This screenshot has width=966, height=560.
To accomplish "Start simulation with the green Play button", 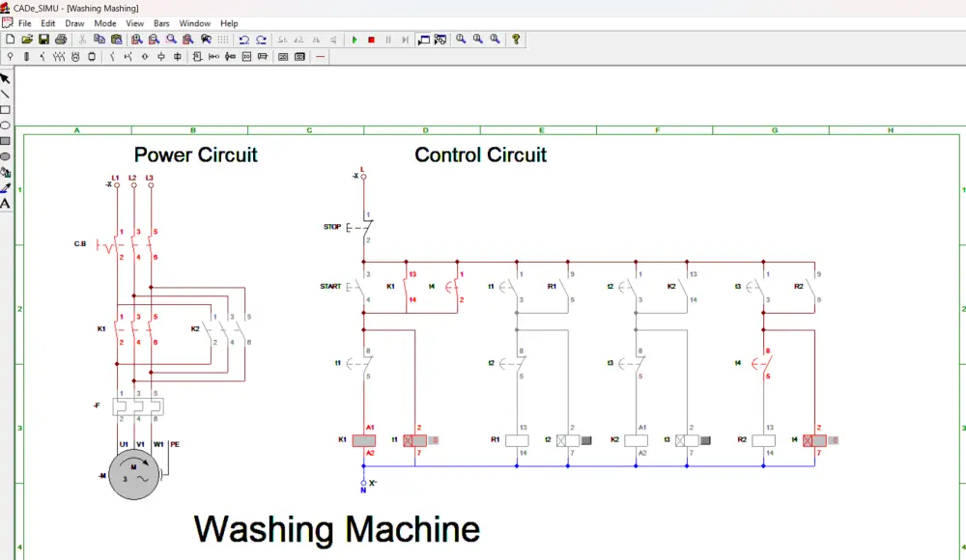I will point(355,40).
